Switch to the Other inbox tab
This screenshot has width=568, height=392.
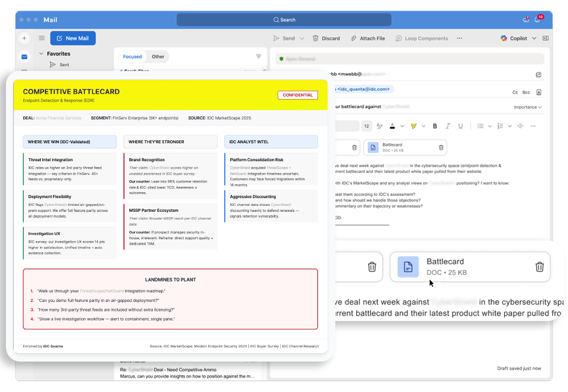click(x=158, y=57)
